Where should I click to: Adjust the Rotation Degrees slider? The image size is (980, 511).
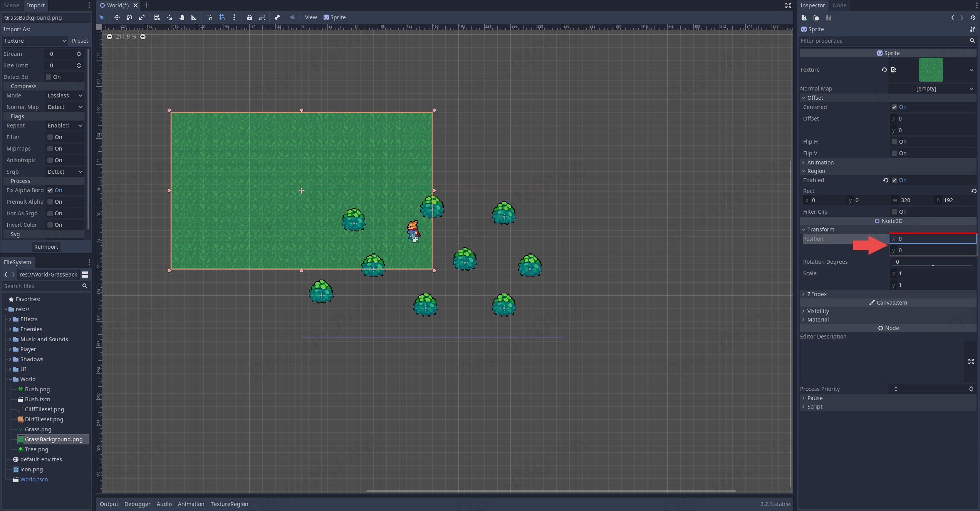932,265
